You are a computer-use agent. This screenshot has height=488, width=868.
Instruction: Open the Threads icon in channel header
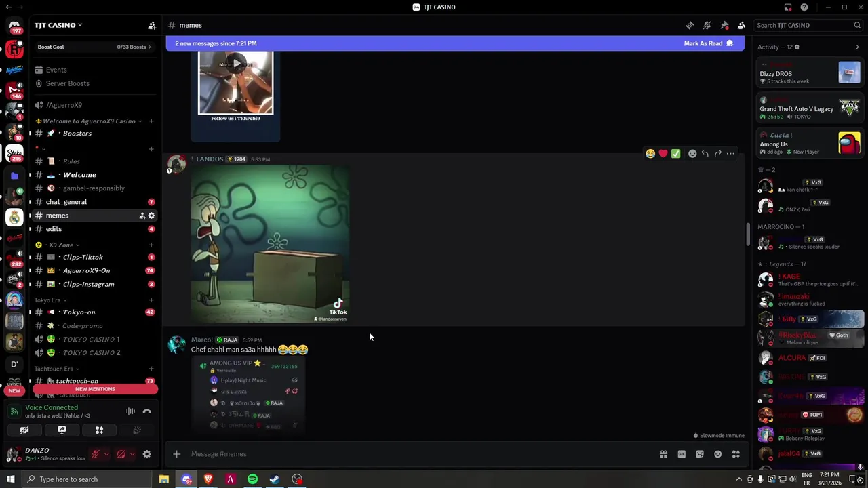690,25
